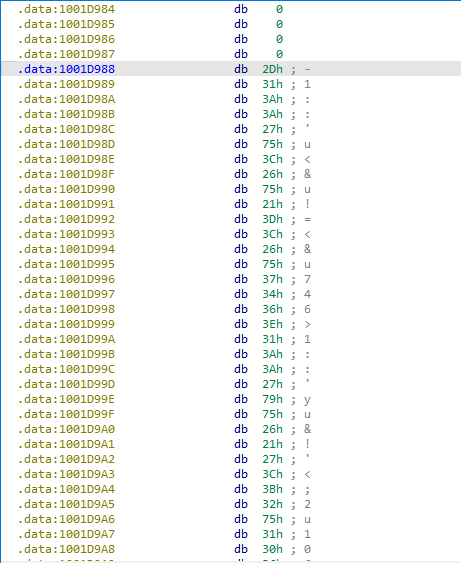
Task: Select address .data:1001D99B
Action: pyautogui.click(x=66, y=354)
